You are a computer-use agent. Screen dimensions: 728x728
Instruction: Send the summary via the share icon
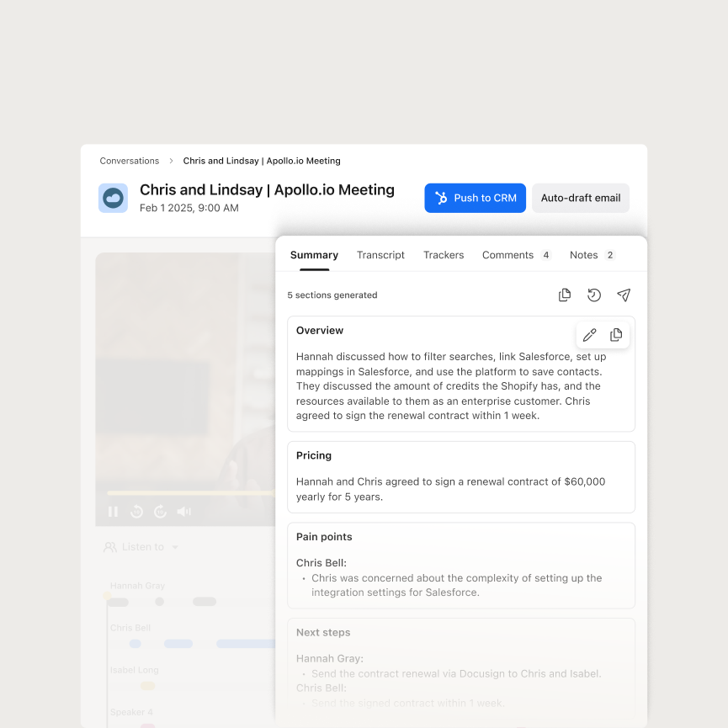(x=624, y=295)
